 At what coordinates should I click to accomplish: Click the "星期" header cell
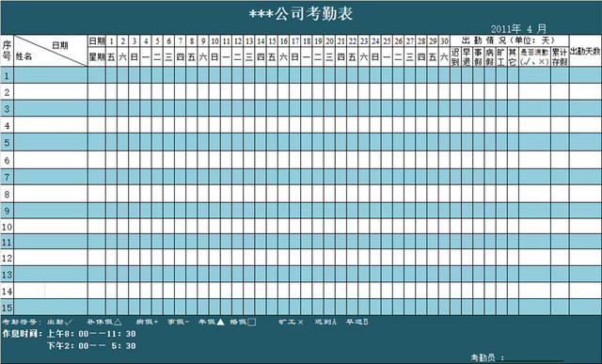[x=97, y=56]
